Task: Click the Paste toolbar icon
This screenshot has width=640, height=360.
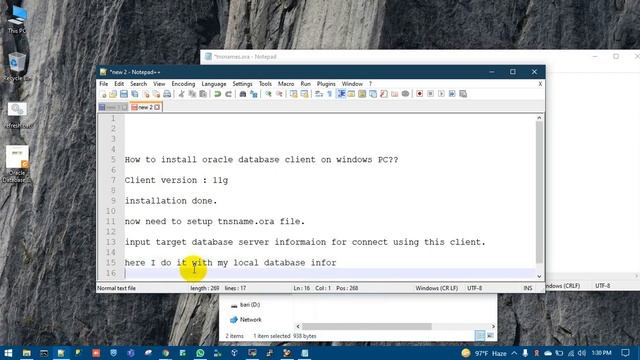Action: (203, 94)
